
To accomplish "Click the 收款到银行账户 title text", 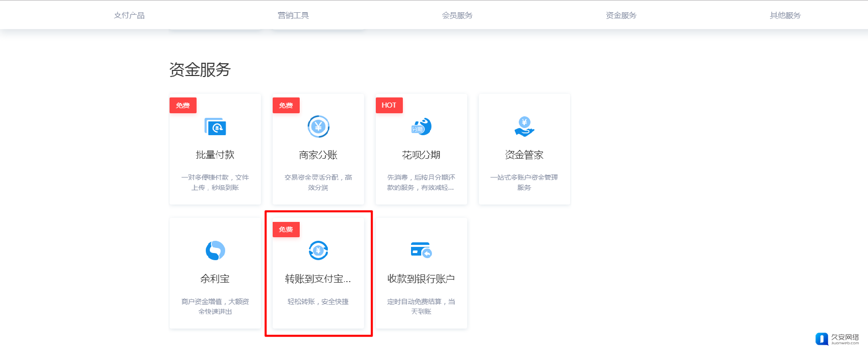I will tap(421, 279).
